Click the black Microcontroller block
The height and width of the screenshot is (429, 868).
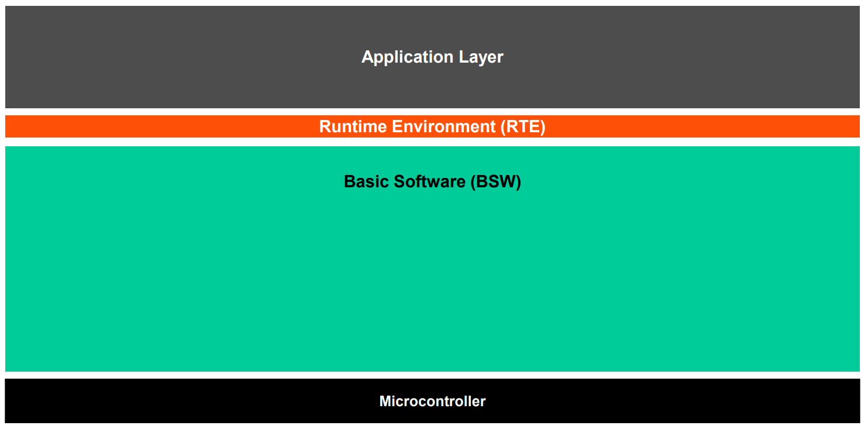pos(175,401)
